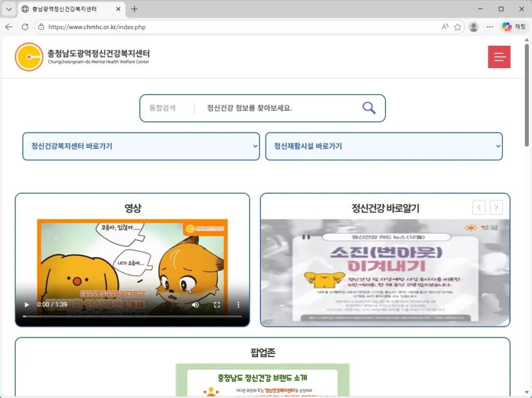The width and height of the screenshot is (532, 398).
Task: Open the red hamburger menu
Action: tap(499, 57)
